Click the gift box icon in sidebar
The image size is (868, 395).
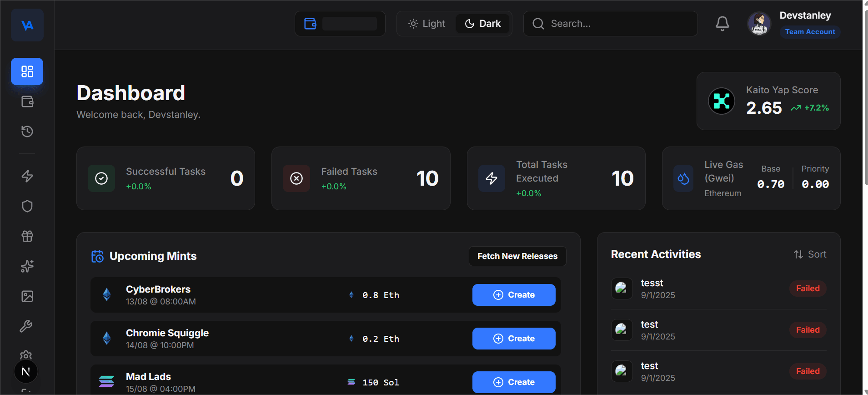(x=27, y=236)
